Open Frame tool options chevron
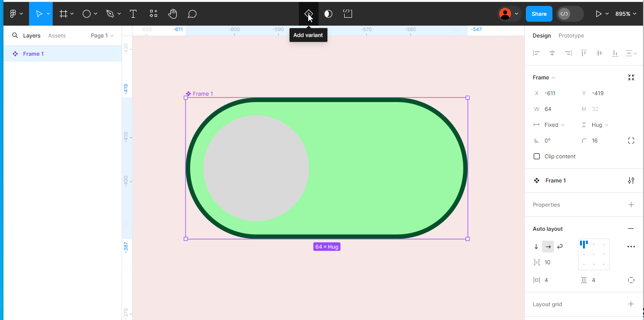Image resolution: width=644 pixels, height=320 pixels. tap(72, 14)
